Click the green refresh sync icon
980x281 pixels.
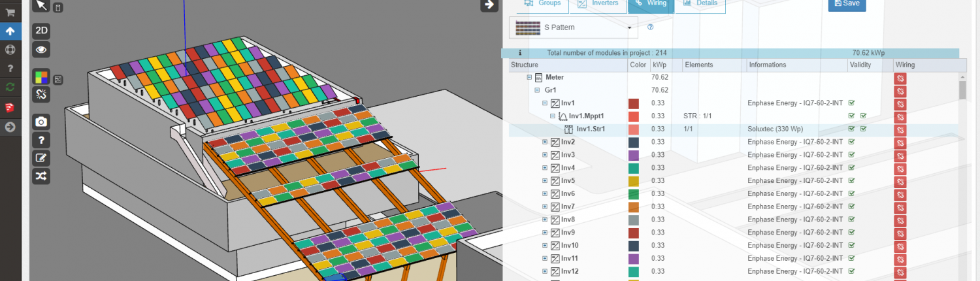click(x=10, y=87)
